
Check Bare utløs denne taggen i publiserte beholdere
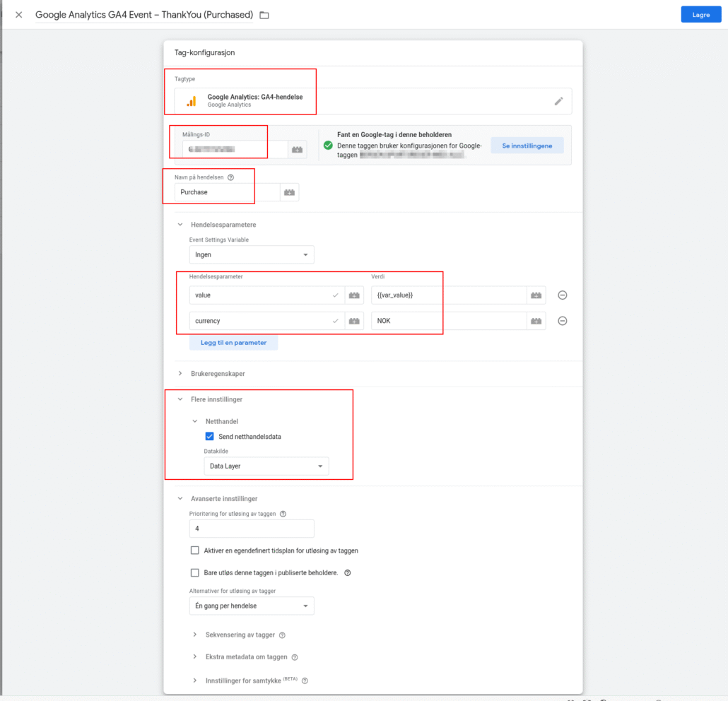tap(195, 573)
